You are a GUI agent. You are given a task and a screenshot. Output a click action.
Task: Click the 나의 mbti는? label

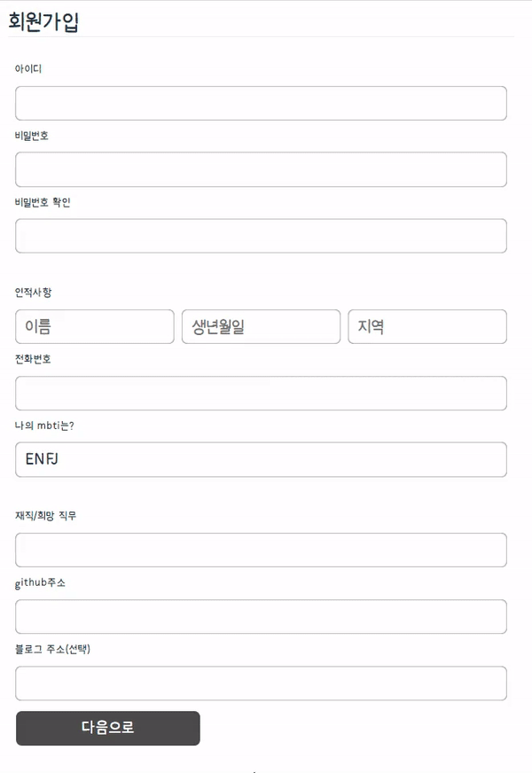point(44,426)
